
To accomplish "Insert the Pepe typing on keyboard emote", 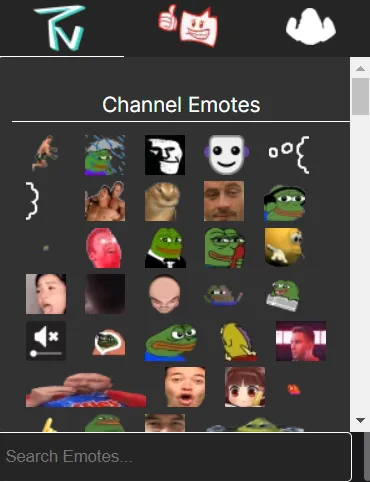I will click(283, 295).
